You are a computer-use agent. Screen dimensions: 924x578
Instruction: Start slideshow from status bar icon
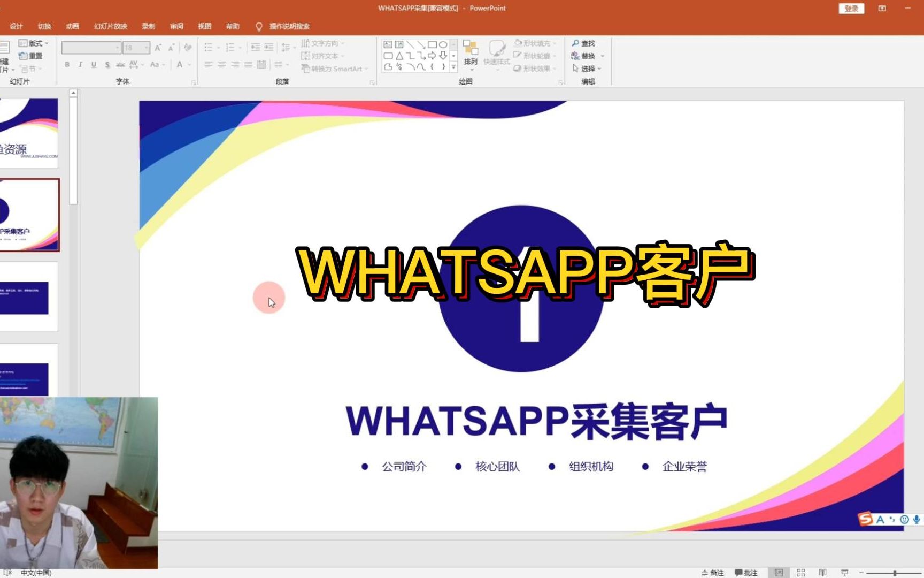pos(845,573)
